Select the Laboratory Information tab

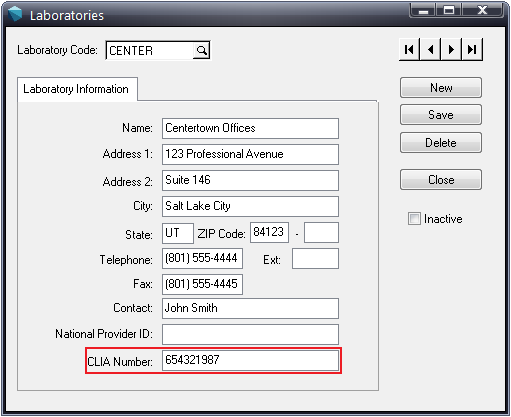[x=76, y=89]
